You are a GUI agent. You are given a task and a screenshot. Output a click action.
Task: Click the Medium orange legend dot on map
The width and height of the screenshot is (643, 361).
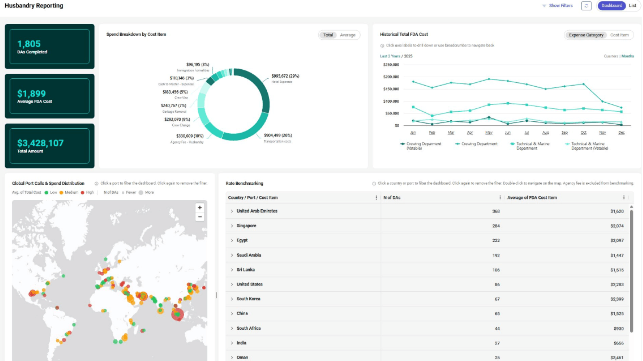(x=61, y=192)
